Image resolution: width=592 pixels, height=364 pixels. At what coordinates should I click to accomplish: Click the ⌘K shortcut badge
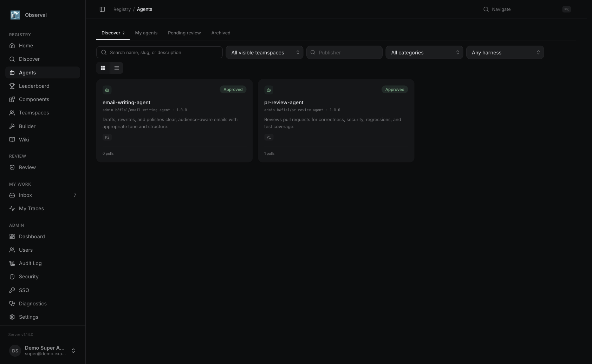566,9
